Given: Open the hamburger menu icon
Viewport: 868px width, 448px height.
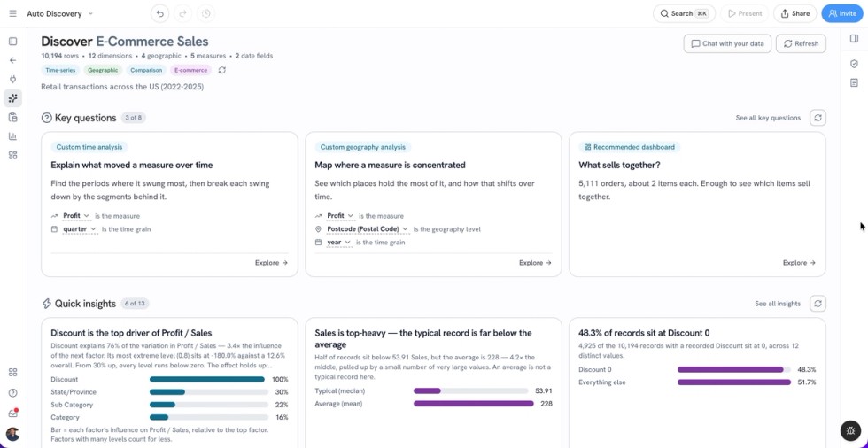Looking at the screenshot, I should tap(12, 13).
